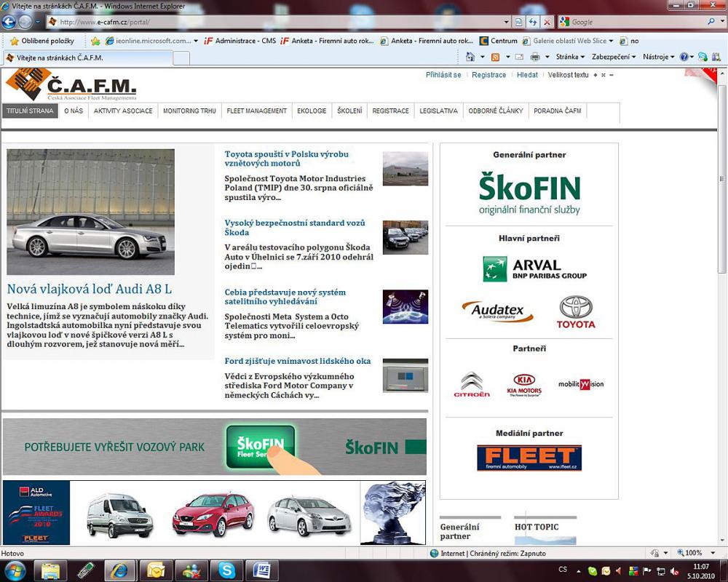Show hidden system tray icons arrow

[579, 571]
